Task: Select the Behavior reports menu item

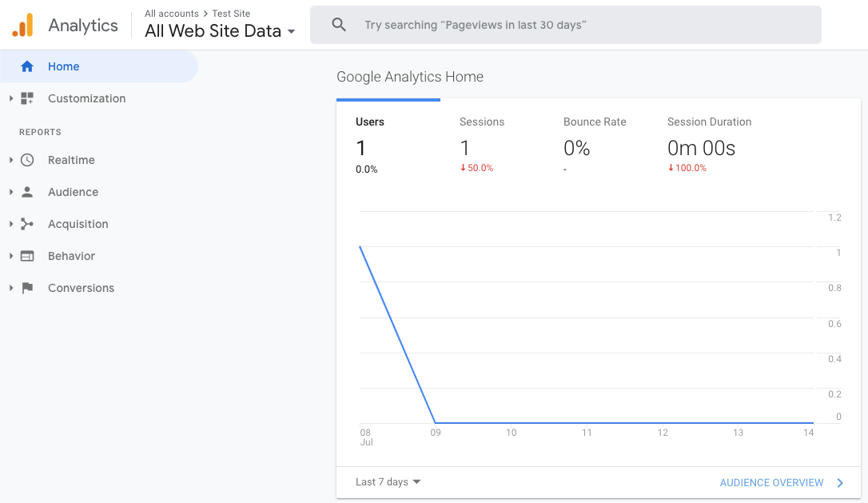Action: point(98,256)
